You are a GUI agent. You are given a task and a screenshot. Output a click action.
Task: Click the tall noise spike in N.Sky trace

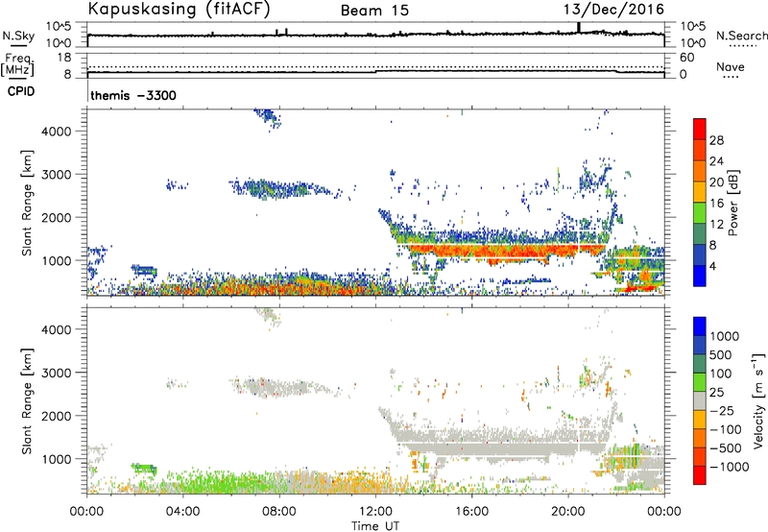(x=579, y=28)
